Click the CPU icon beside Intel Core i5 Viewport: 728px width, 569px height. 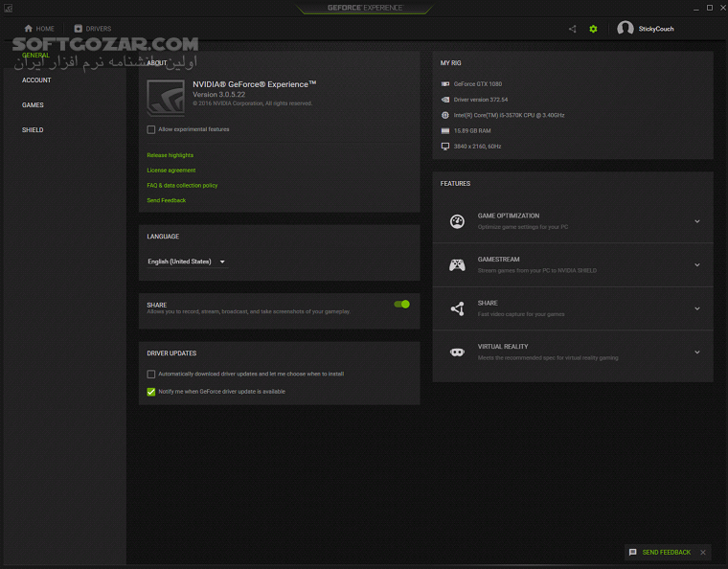tap(445, 115)
